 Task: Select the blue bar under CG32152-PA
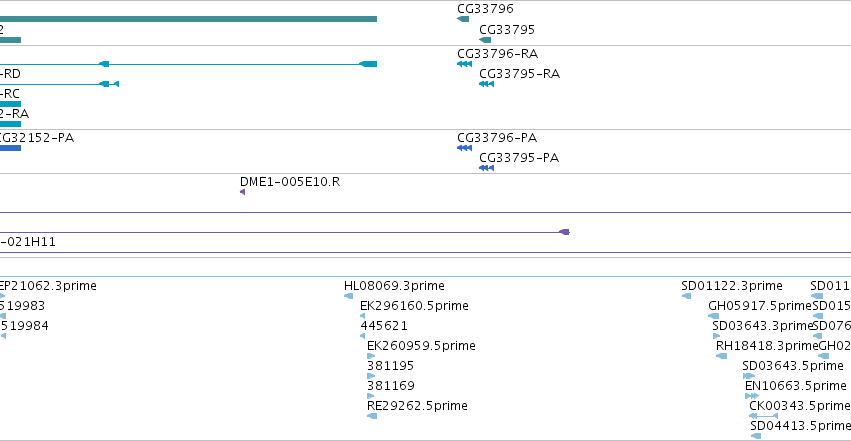pos(10,148)
